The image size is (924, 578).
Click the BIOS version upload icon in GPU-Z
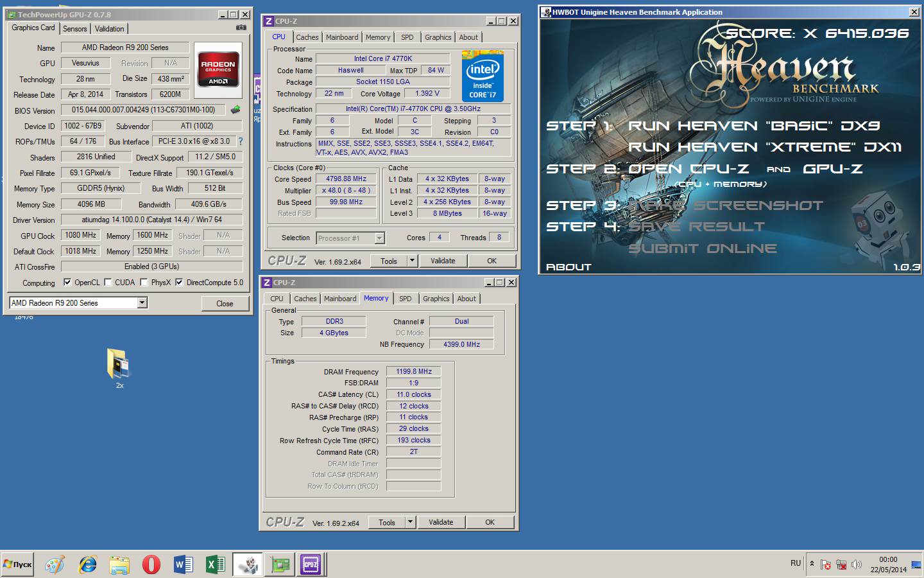click(x=235, y=110)
